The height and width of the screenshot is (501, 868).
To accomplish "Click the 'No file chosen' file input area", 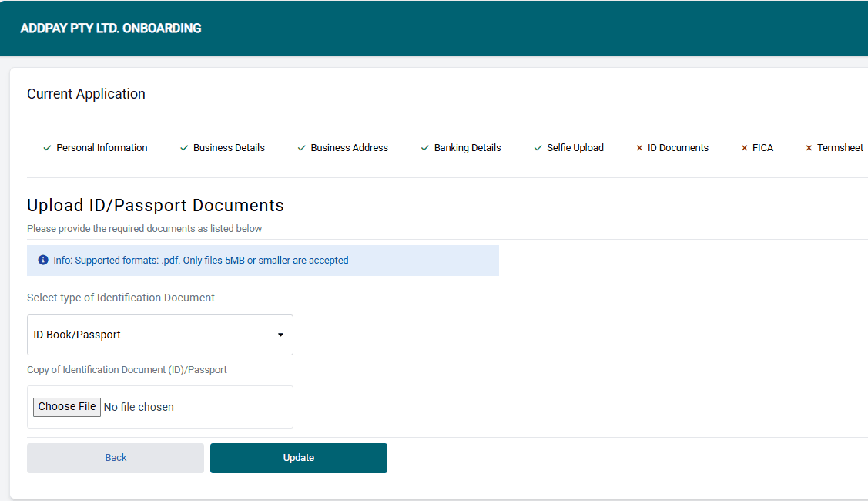I will pos(139,407).
